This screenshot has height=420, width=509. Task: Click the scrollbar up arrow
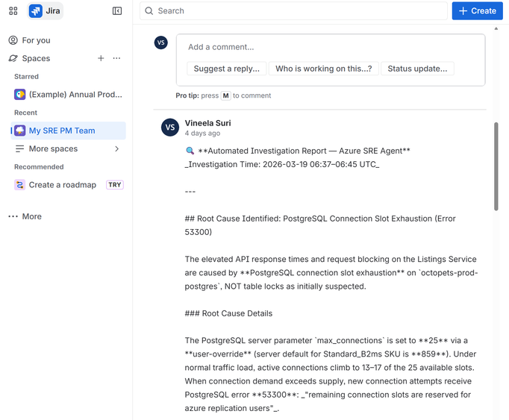coord(496,28)
